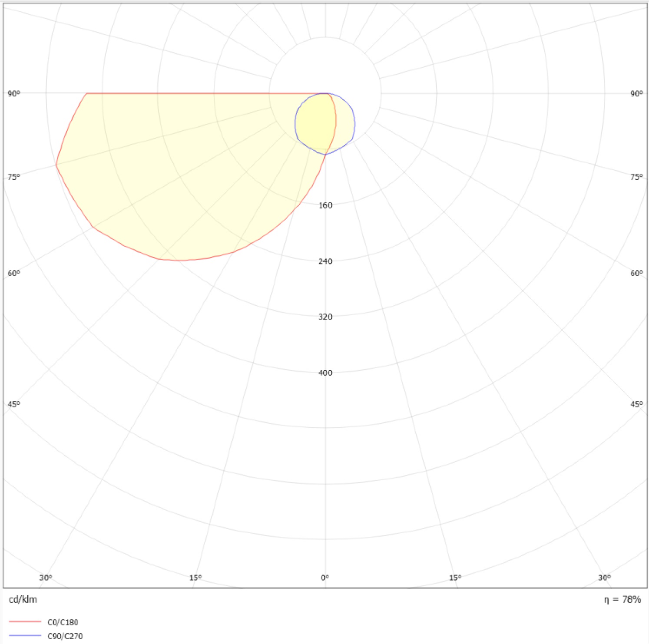This screenshot has height=644, width=649.
Task: Click the left 75° angle label
Action: pyautogui.click(x=14, y=177)
